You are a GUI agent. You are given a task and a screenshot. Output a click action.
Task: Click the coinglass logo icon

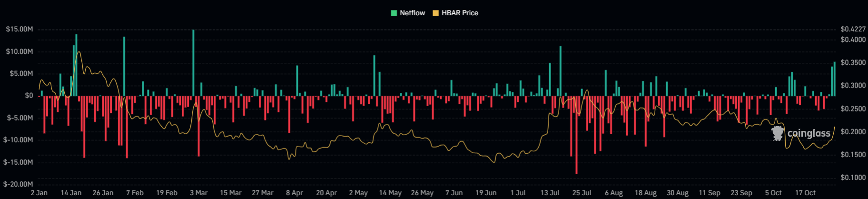778,133
